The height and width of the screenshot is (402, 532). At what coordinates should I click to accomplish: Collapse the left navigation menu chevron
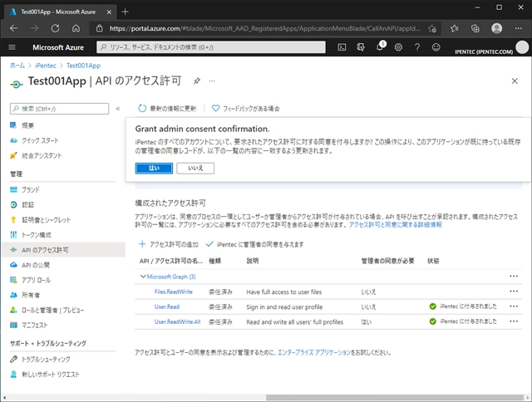coord(118,109)
